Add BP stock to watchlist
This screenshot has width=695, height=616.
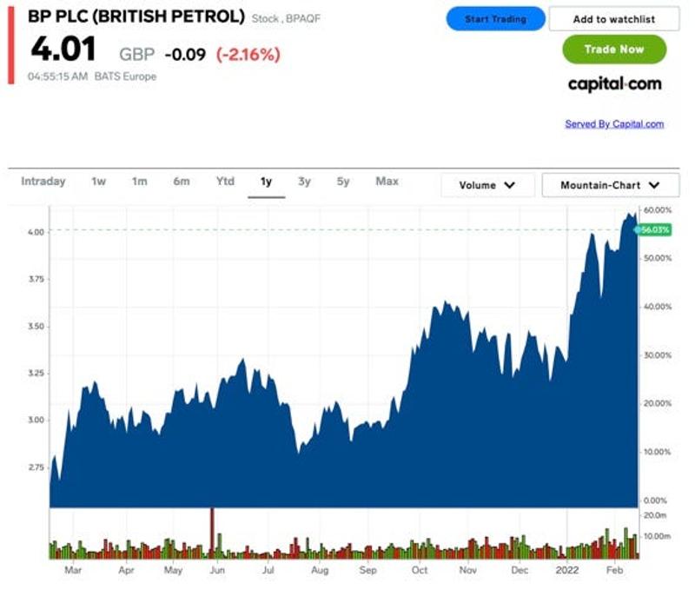click(614, 19)
